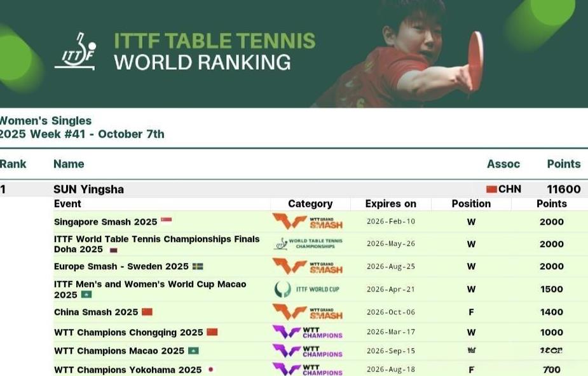The width and height of the screenshot is (588, 376).
Task: Expand the SUN Yingsha ranking row
Action: [88, 189]
